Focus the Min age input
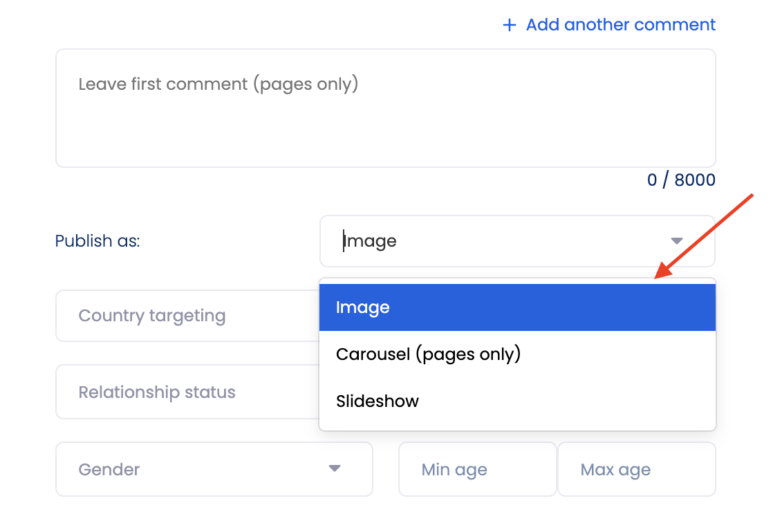 tap(477, 469)
